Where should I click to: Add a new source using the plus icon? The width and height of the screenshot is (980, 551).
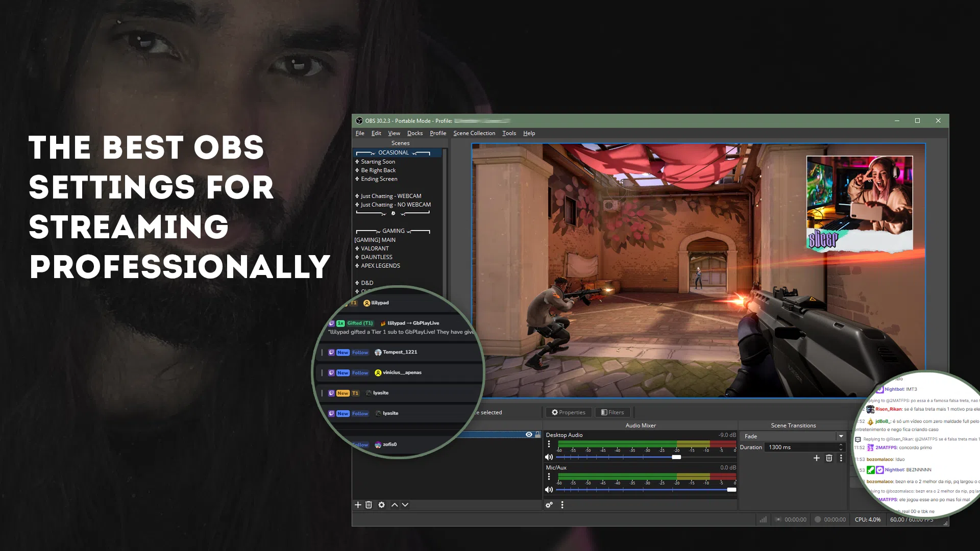pos(358,505)
